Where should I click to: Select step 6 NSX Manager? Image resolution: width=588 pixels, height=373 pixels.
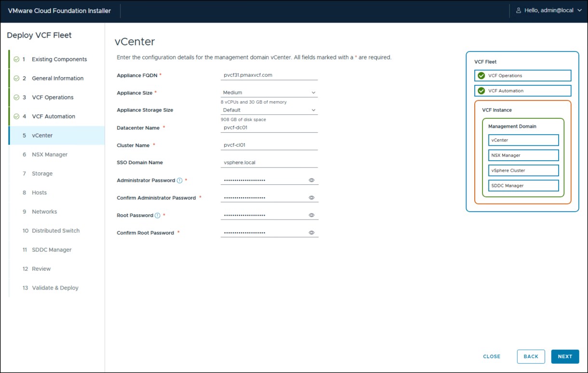click(x=57, y=154)
